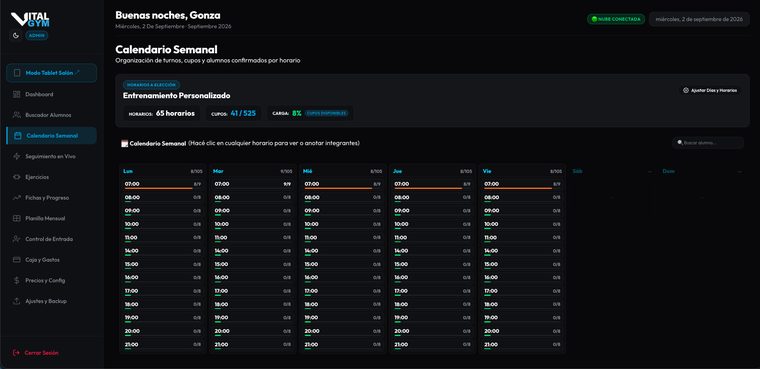Log out with Cerrar Sesión
The height and width of the screenshot is (369, 760).
pos(36,353)
